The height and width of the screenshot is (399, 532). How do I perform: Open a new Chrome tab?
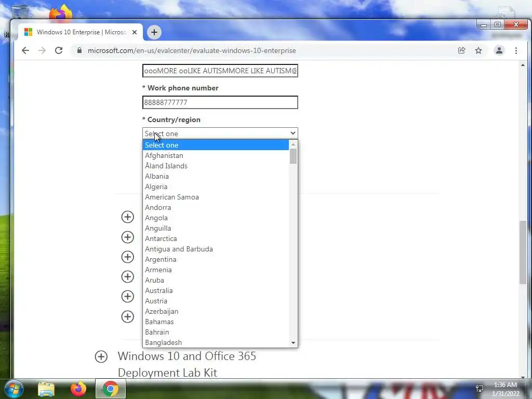tap(154, 32)
